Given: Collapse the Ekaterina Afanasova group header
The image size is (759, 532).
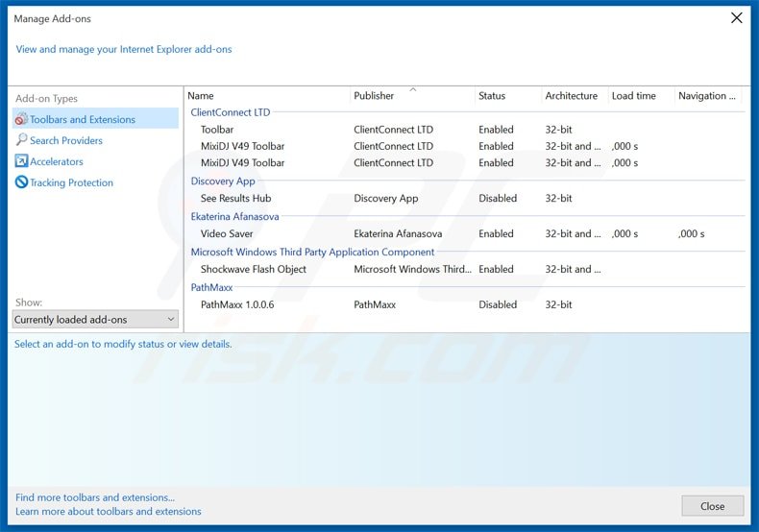Looking at the screenshot, I should tap(234, 217).
